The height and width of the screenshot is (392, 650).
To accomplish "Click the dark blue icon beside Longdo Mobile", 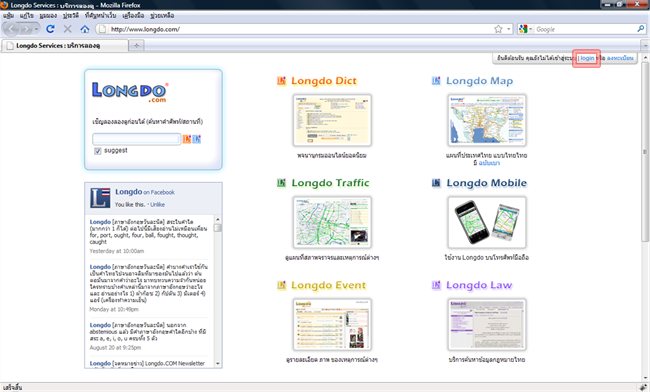I will coord(436,183).
